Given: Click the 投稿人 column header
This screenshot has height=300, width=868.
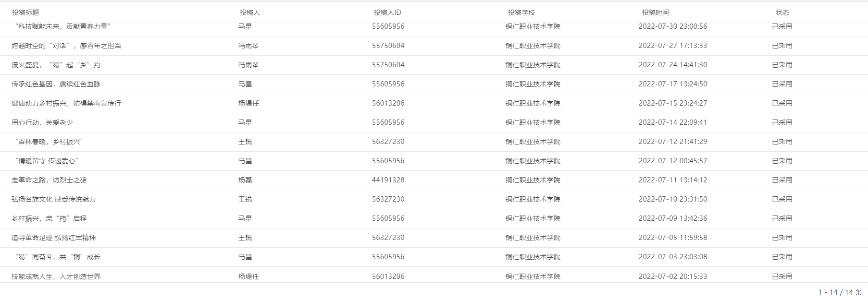Looking at the screenshot, I should 249,12.
